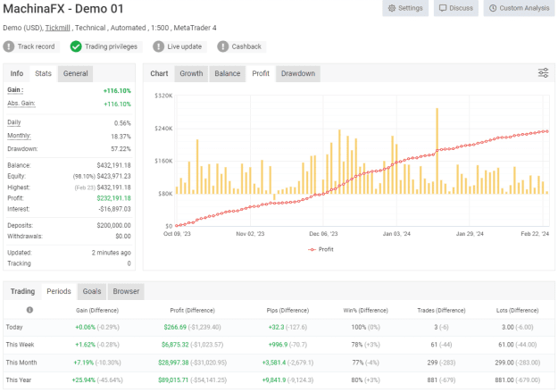Viewport: 558px width, 392px height.
Task: Click This Month profit $28,997.38
Action: click(x=173, y=363)
